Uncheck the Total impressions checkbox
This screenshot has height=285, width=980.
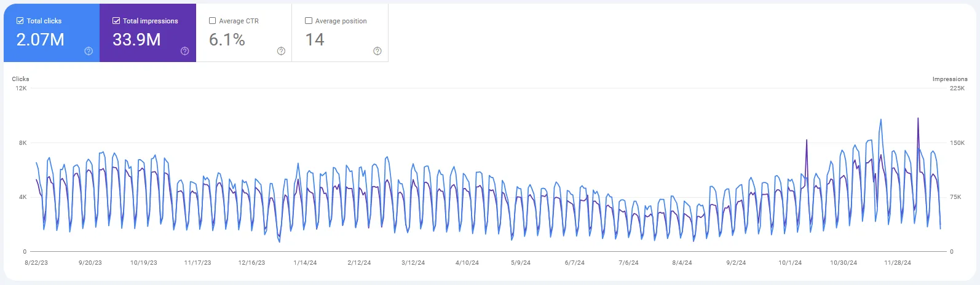pos(116,21)
